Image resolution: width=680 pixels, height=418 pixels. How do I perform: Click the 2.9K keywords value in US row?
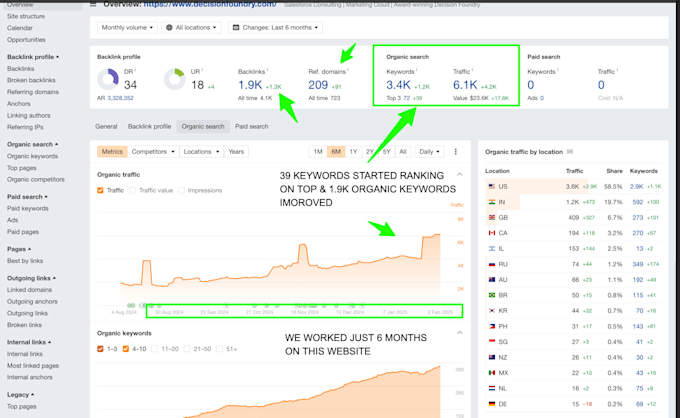[x=637, y=186]
